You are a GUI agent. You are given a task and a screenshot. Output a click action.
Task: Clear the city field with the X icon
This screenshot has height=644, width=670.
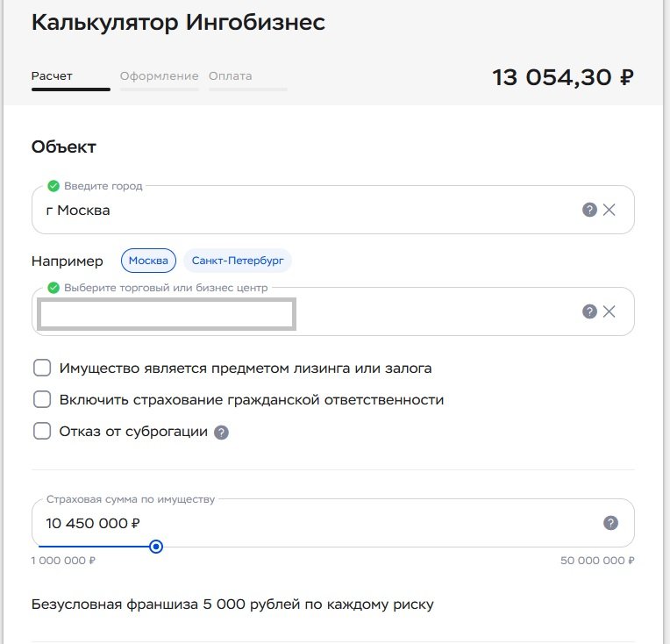point(609,210)
